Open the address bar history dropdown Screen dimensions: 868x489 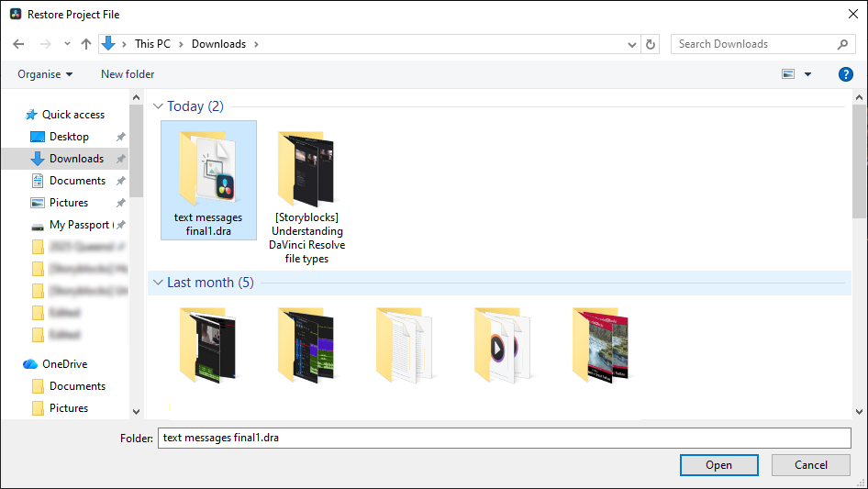[x=631, y=44]
